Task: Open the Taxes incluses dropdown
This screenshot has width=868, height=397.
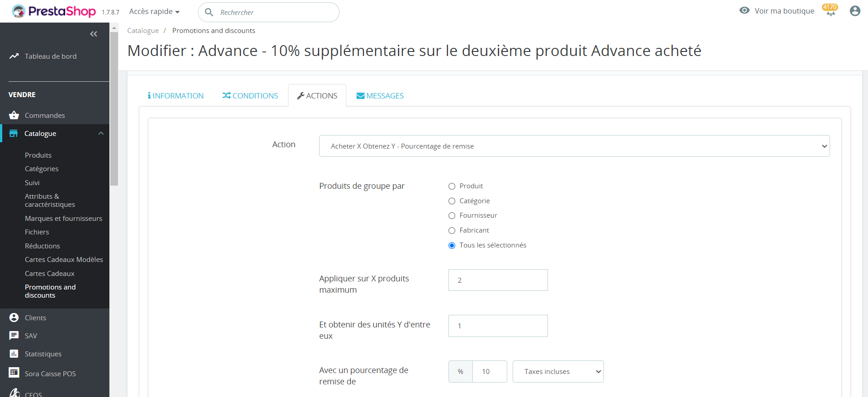Action: pos(558,371)
